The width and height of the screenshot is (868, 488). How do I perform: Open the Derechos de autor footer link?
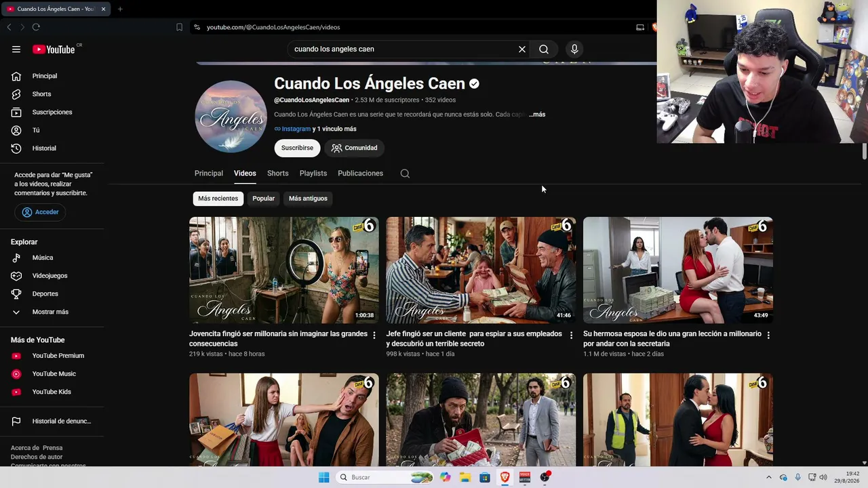[x=37, y=457]
